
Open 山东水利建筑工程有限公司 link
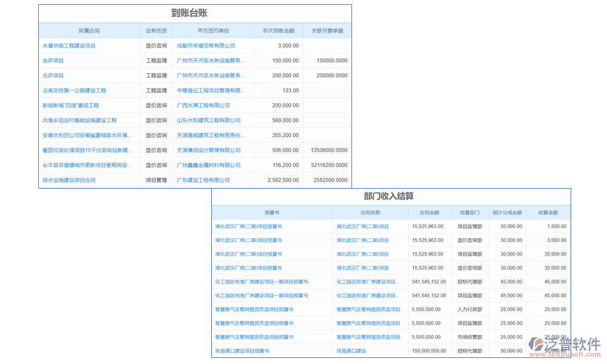208,120
